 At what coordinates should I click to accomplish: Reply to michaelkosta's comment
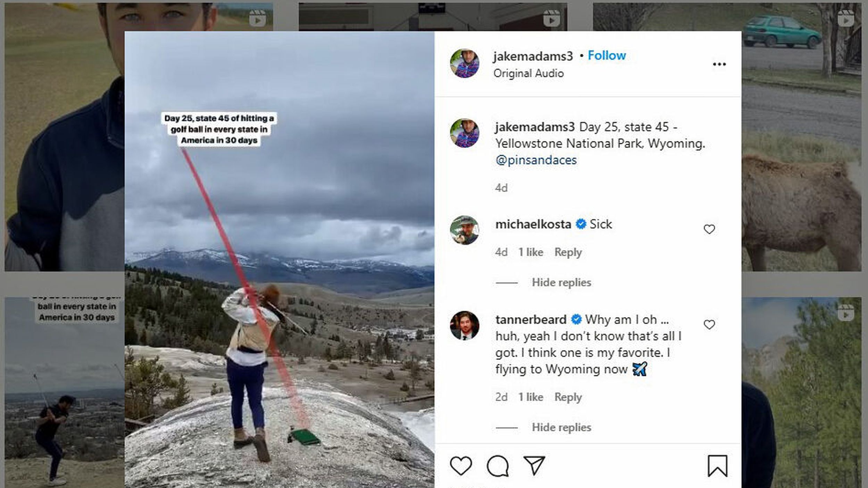pyautogui.click(x=568, y=252)
